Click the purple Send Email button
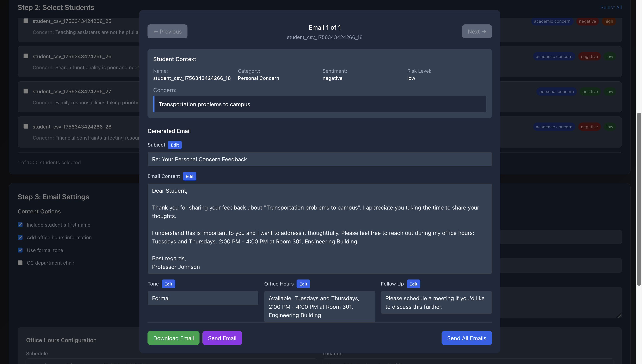Image resolution: width=642 pixels, height=364 pixels. (222, 338)
